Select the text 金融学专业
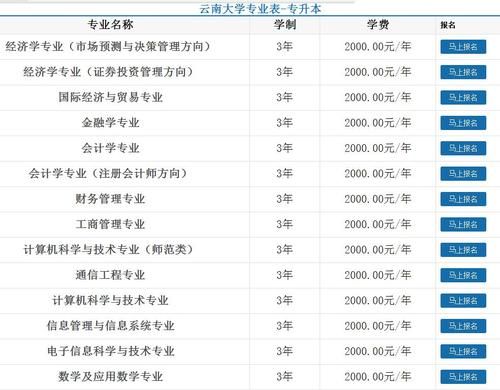The width and height of the screenshot is (500, 390). (110, 123)
